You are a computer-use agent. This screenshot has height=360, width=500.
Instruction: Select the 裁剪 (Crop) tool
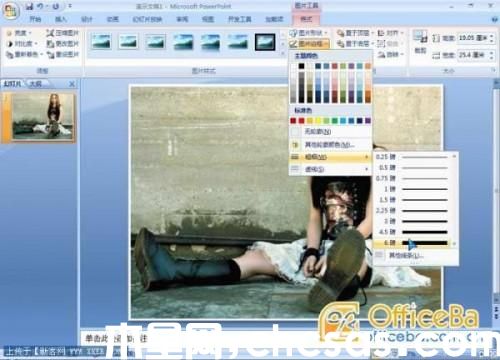coord(420,42)
